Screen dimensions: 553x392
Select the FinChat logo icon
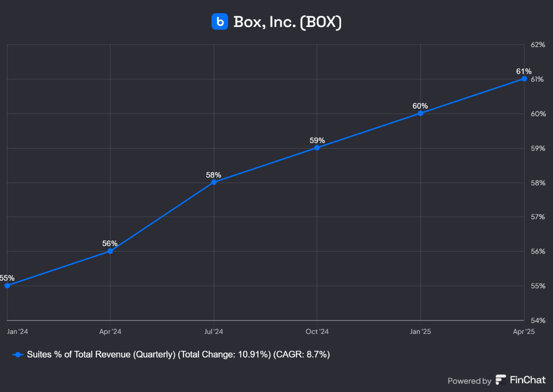coord(500,380)
